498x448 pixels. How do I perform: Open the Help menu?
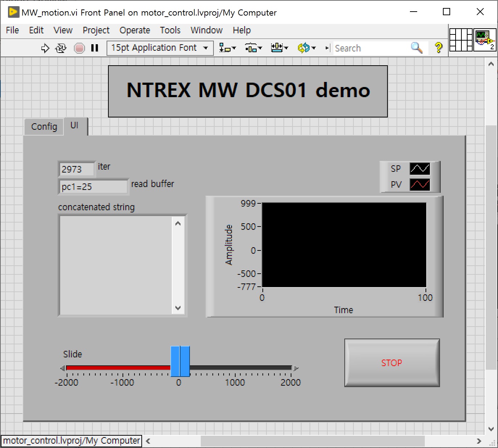242,30
